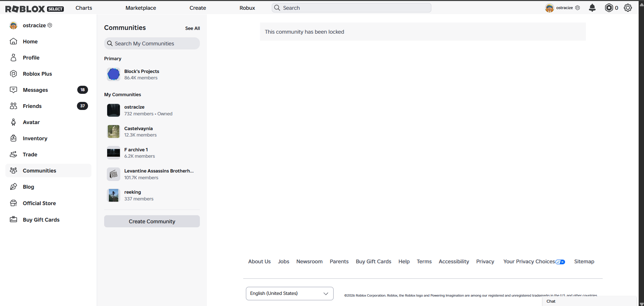Open the Accessibility footer link
Viewport: 644px width, 306px height.
click(454, 262)
